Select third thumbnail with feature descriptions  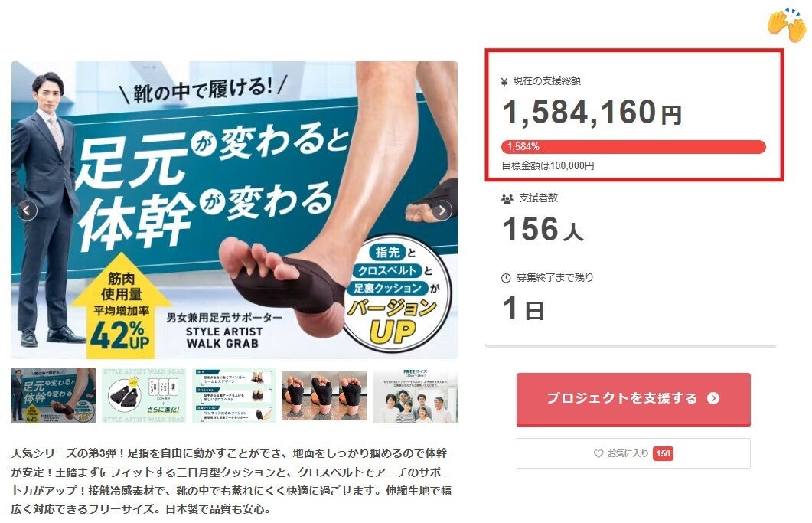pyautogui.click(x=234, y=395)
